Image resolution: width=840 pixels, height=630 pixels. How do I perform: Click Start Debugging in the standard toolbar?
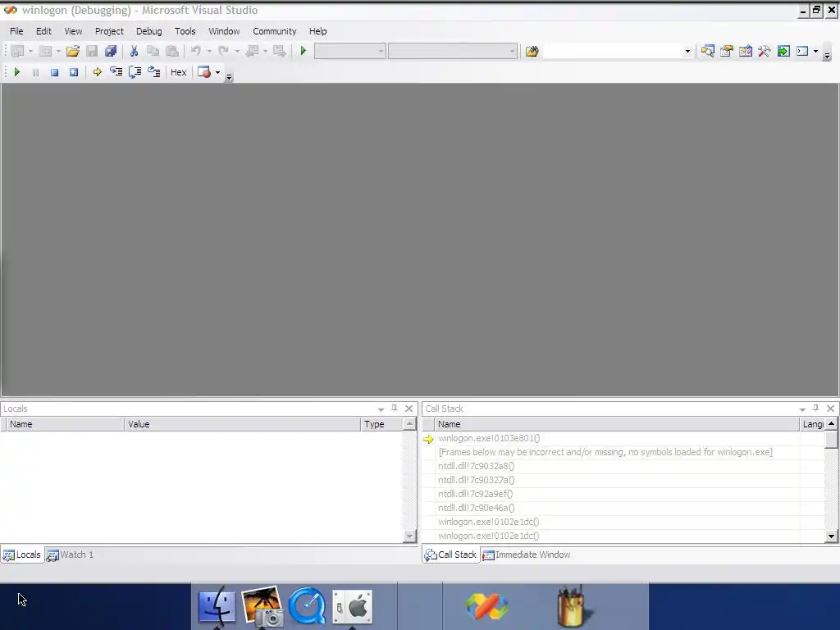pos(304,51)
